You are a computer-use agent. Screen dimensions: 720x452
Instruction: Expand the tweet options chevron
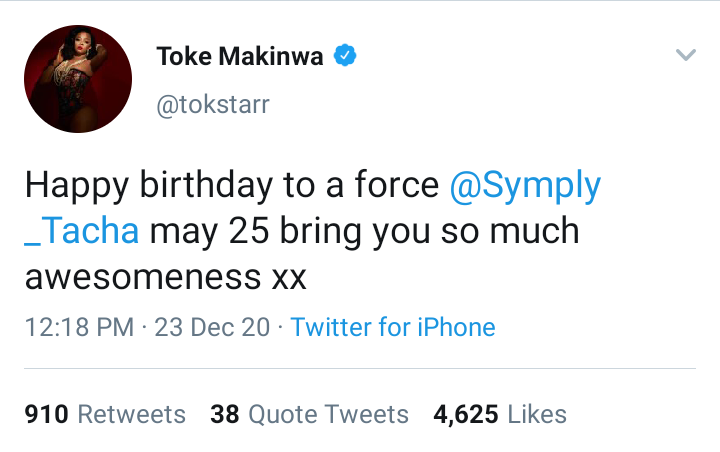coord(685,56)
